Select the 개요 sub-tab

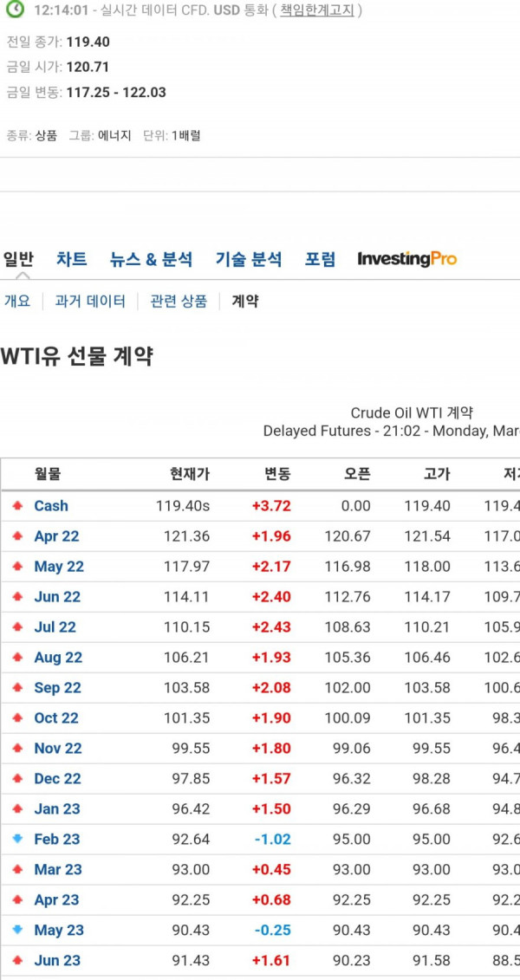point(16,302)
